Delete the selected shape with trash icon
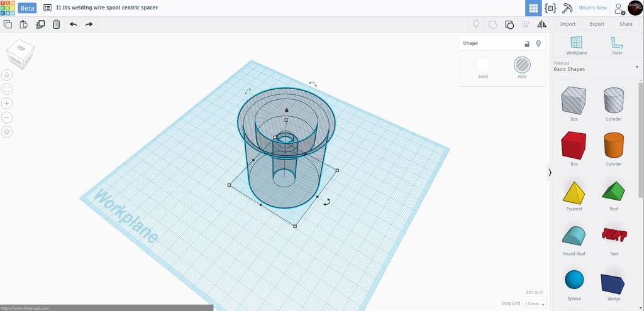Viewport: 644px width, 311px height. [57, 25]
